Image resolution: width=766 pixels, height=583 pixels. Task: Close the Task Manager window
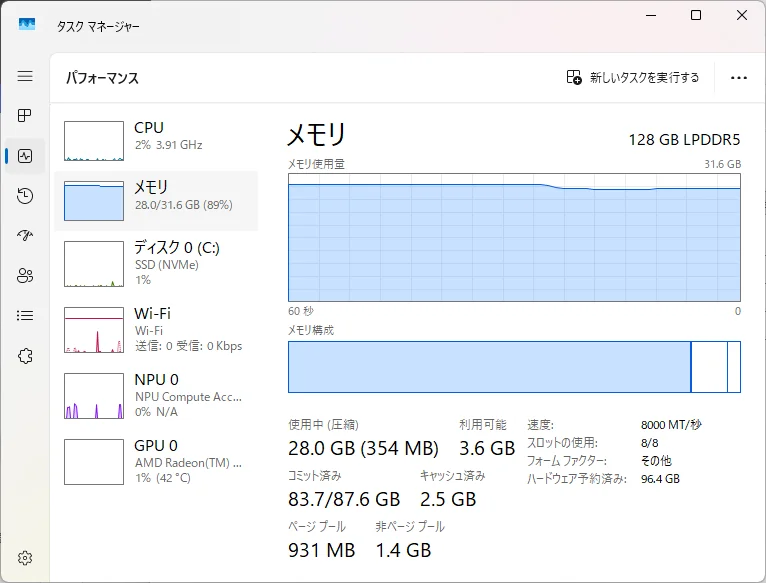point(742,15)
